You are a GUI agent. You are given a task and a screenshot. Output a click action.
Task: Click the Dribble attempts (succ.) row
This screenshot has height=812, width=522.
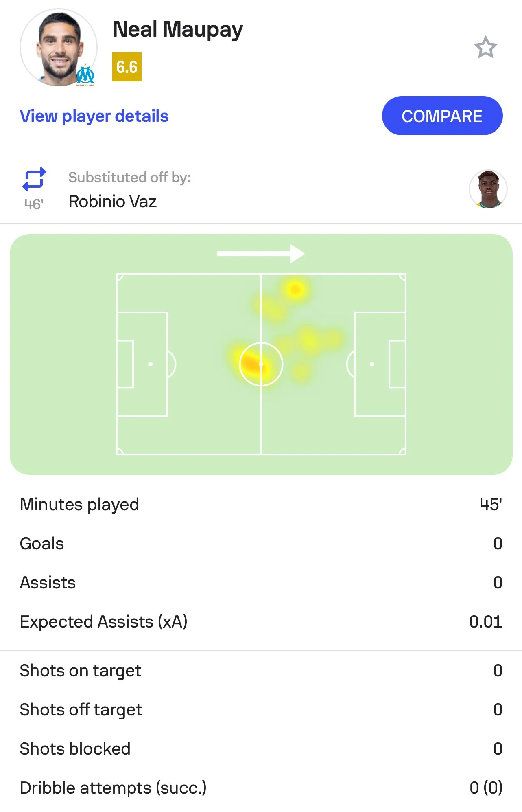point(261,788)
